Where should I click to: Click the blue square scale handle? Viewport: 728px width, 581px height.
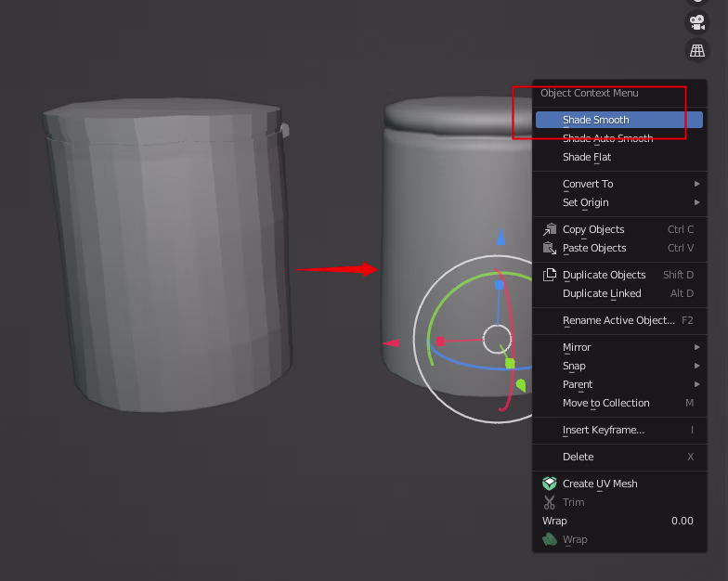[500, 285]
